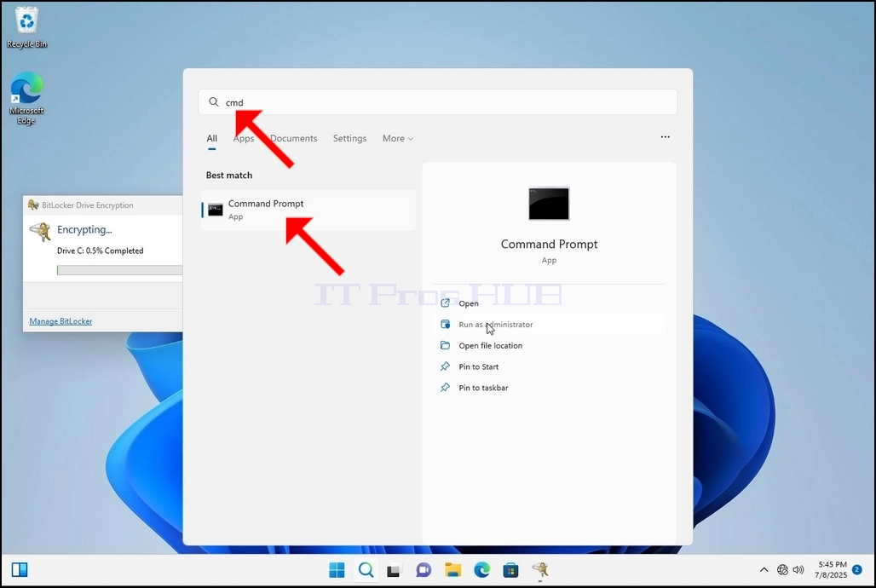876x588 pixels.
Task: Switch to the All search tab
Action: 211,138
